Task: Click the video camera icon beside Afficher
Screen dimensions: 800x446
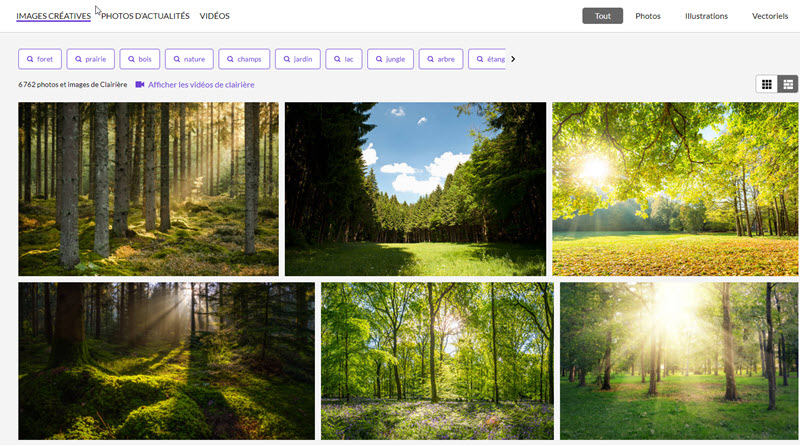Action: tap(140, 85)
